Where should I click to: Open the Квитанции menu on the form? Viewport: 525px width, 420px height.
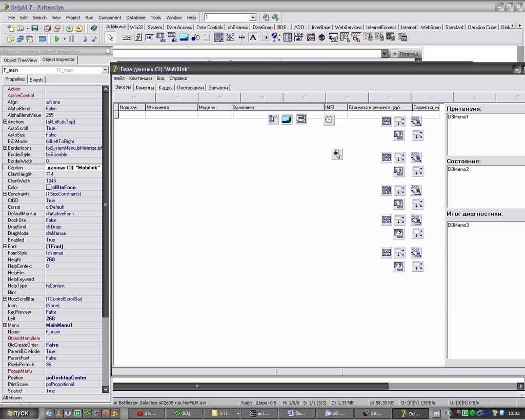click(140, 78)
